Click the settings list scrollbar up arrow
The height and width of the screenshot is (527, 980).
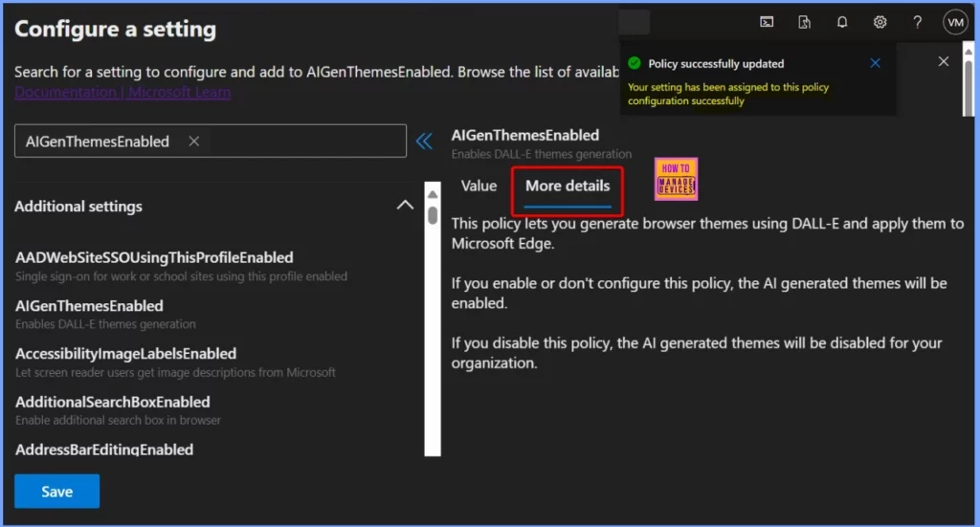[x=433, y=193]
